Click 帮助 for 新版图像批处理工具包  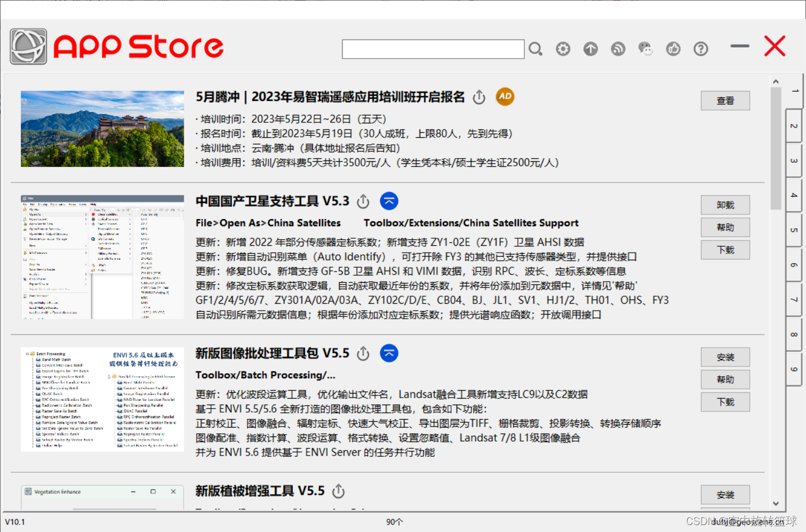[725, 380]
